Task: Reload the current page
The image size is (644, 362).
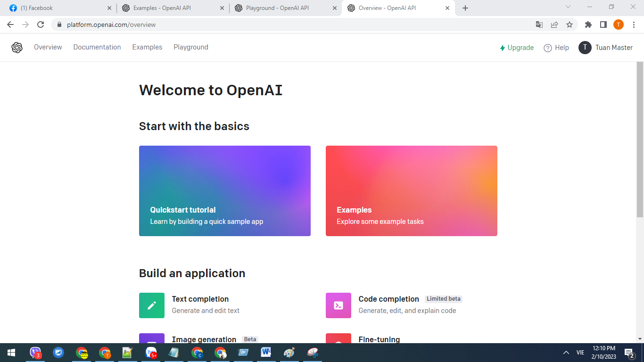Action: tap(41, 25)
